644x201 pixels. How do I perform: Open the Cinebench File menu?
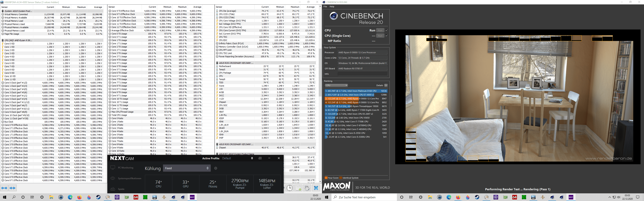tap(325, 7)
